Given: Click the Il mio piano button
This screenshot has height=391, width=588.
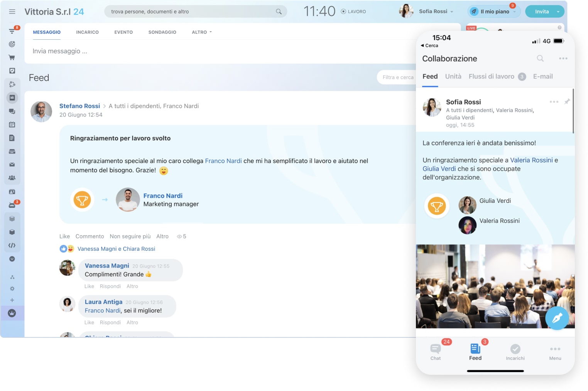Looking at the screenshot, I should tap(494, 12).
